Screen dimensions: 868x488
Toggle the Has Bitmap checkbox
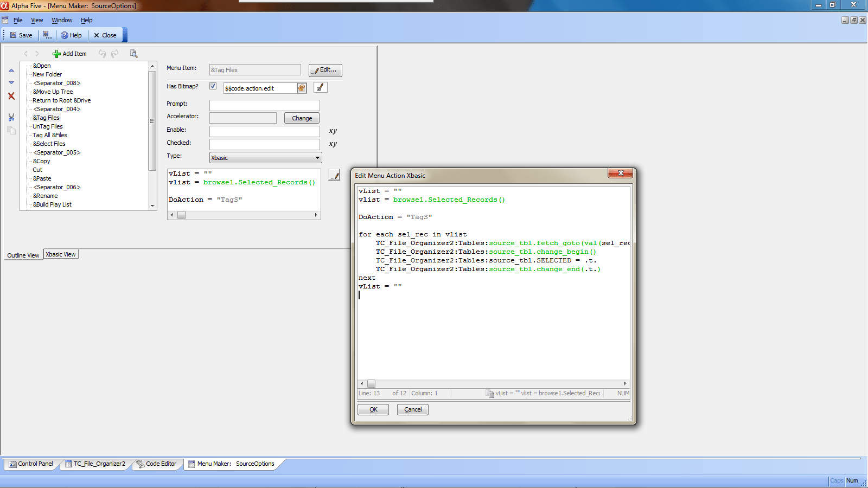pyautogui.click(x=213, y=86)
